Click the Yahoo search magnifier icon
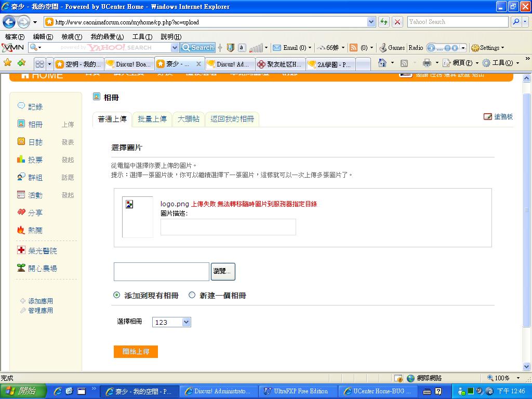Screen dimensions: 532x399 tap(516, 22)
